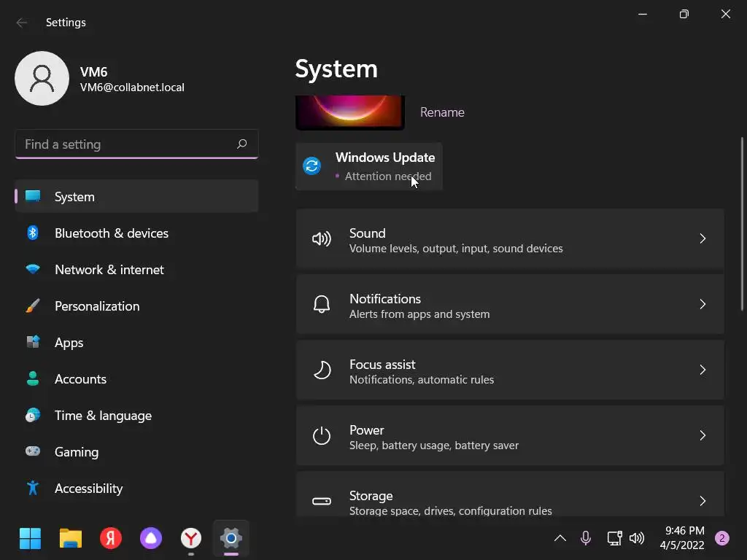Open Apps settings category
747x560 pixels.
coord(136,343)
